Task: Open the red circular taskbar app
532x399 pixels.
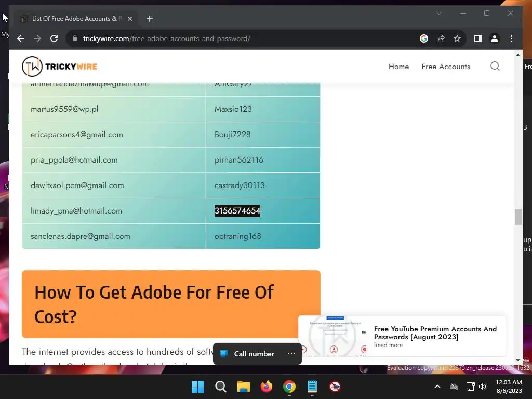Action: (x=335, y=387)
